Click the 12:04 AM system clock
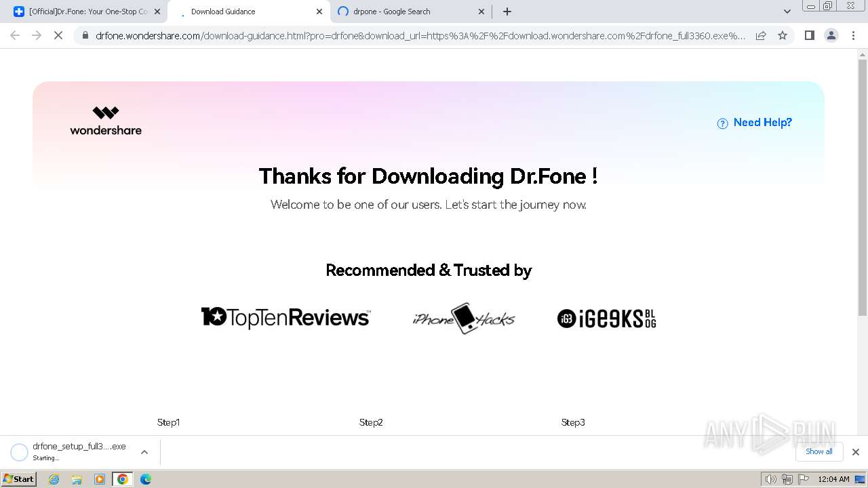Screen dimensions: 868x488 click(x=833, y=479)
